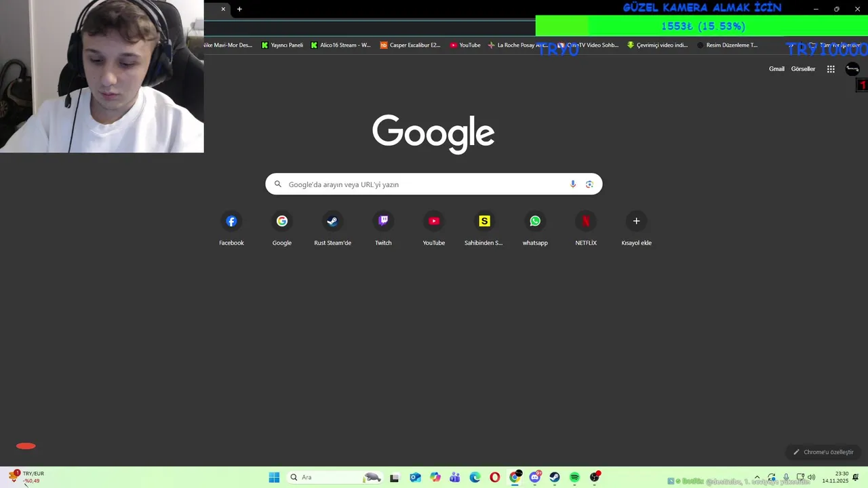Open the Casper Excalibur bookmark

[410, 45]
